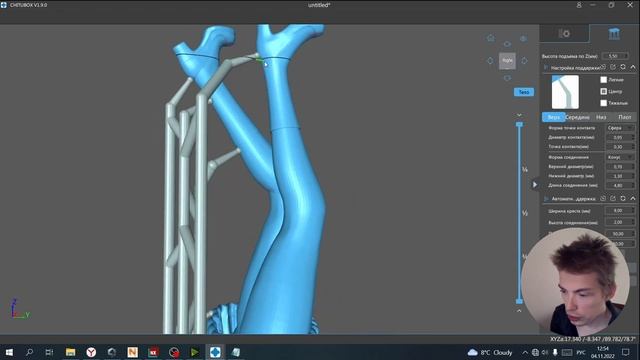Open Yandex Browser from taskbar

click(x=91, y=352)
